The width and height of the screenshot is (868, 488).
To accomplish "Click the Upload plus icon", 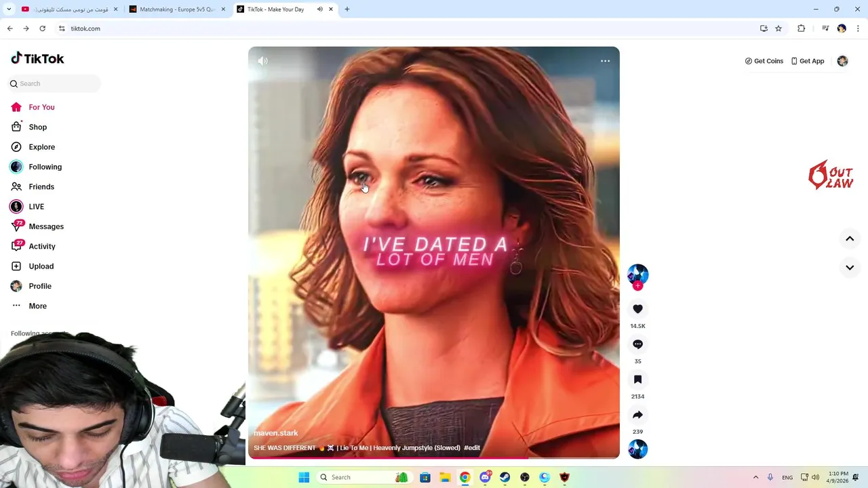I will [x=16, y=266].
